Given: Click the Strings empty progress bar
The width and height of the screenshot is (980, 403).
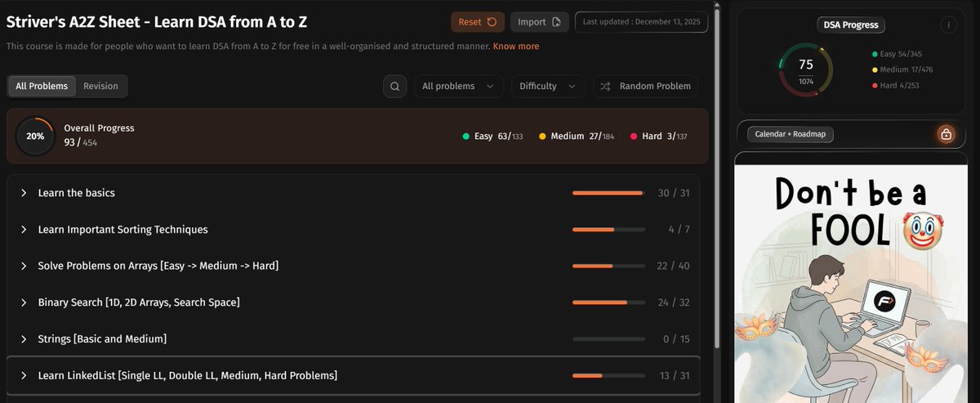Looking at the screenshot, I should pyautogui.click(x=608, y=338).
